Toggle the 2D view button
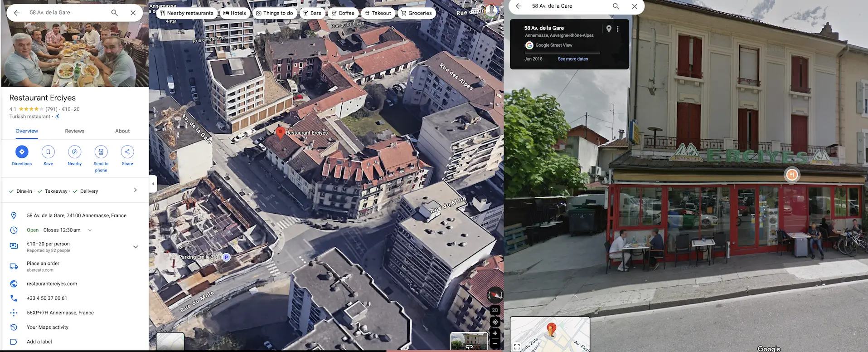The width and height of the screenshot is (868, 352). click(495, 310)
